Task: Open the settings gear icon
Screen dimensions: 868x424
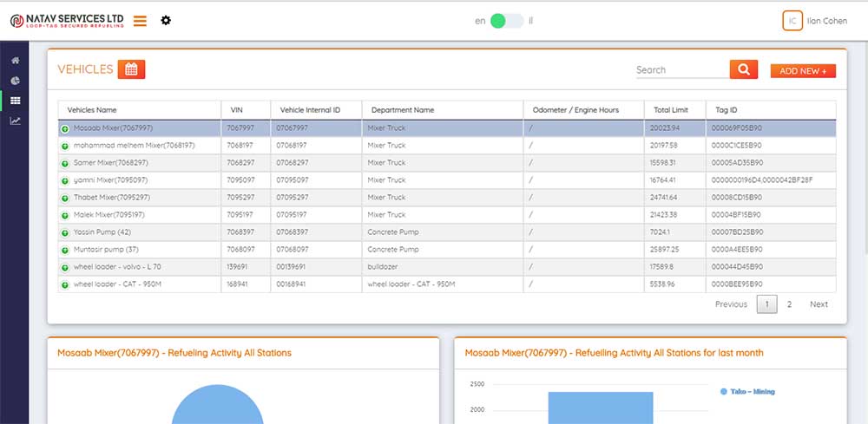Action: coord(166,21)
